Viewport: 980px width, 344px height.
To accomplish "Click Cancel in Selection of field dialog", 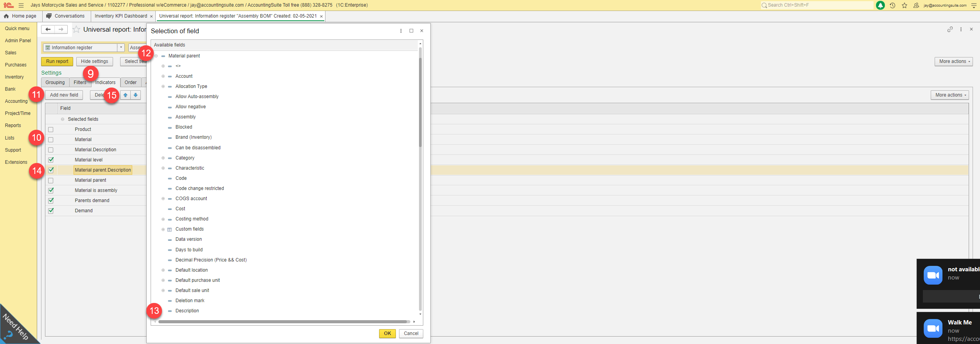I will point(411,333).
